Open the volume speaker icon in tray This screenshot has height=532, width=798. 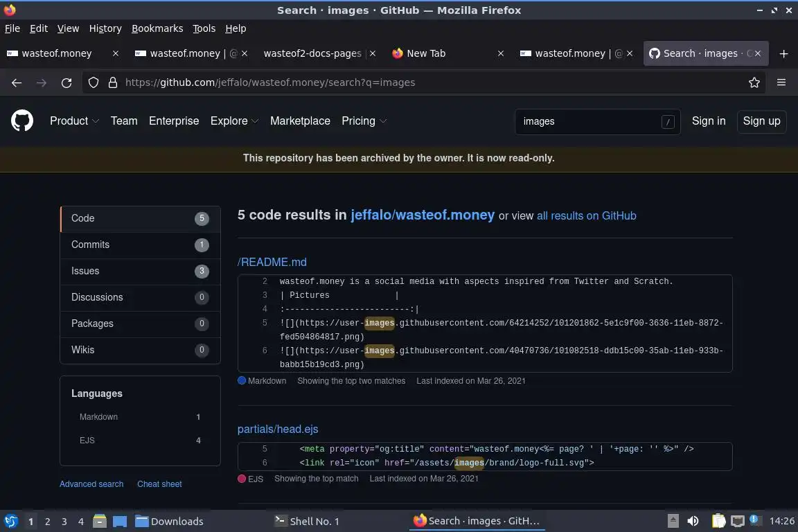tap(693, 521)
